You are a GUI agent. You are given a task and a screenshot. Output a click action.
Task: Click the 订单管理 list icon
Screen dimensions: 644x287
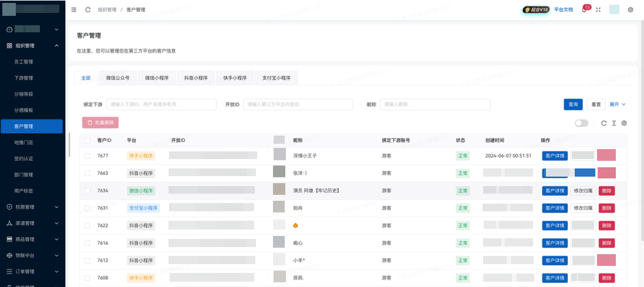pyautogui.click(x=9, y=271)
